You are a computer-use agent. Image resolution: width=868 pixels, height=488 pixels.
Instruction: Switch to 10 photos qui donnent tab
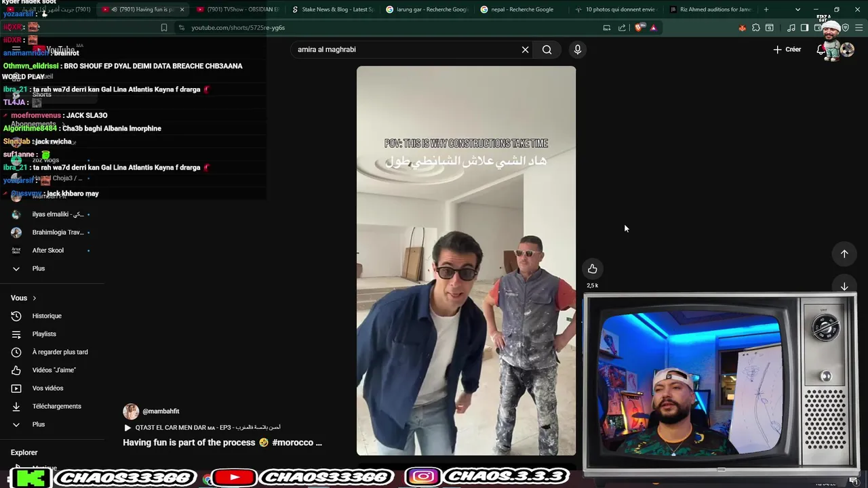pyautogui.click(x=616, y=9)
